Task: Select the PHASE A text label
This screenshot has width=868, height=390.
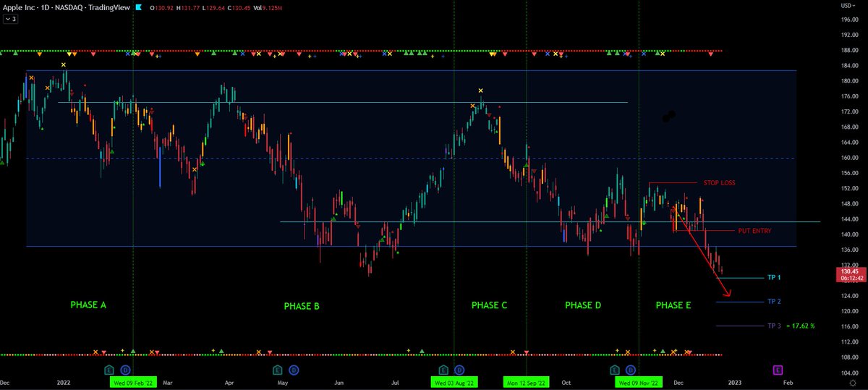Action: click(x=88, y=305)
